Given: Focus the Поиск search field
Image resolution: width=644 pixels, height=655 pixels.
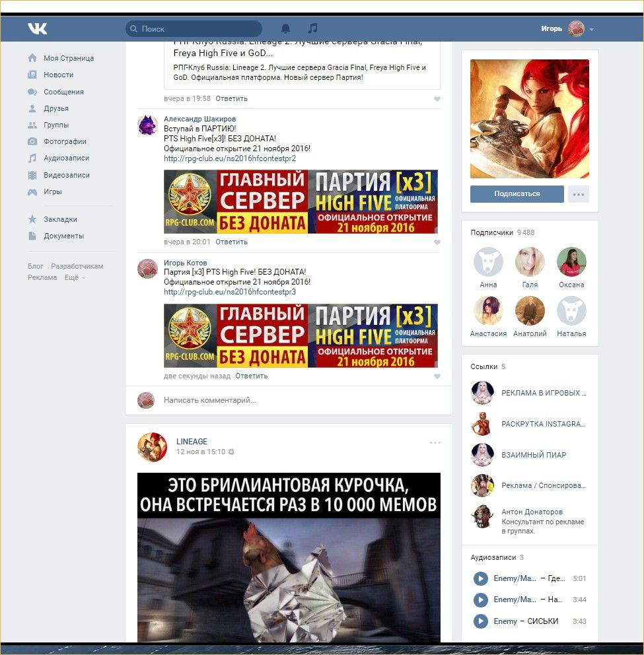Looking at the screenshot, I should [194, 29].
